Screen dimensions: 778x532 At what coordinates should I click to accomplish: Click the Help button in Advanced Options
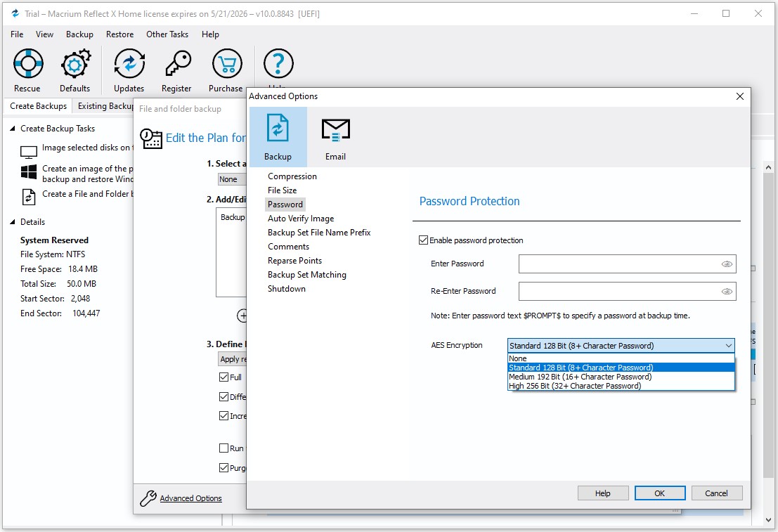tap(603, 493)
